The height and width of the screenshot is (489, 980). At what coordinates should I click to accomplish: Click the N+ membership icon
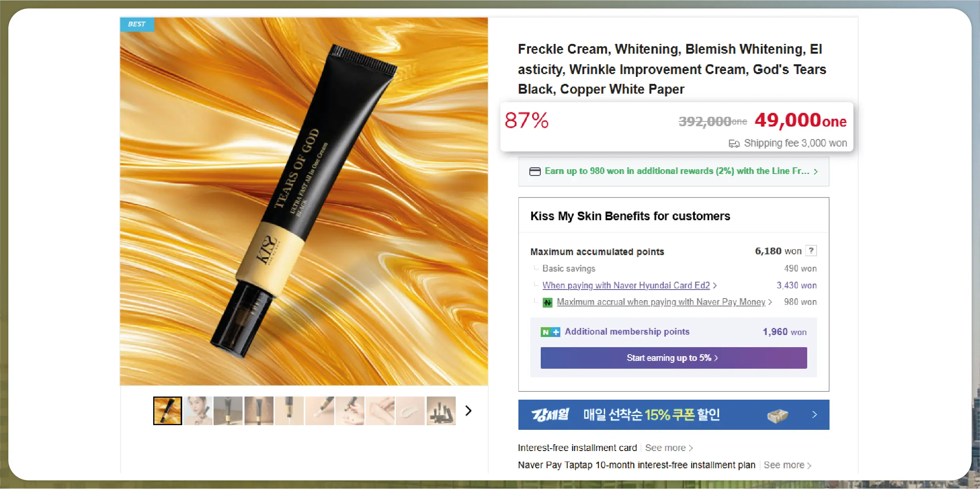(x=550, y=332)
